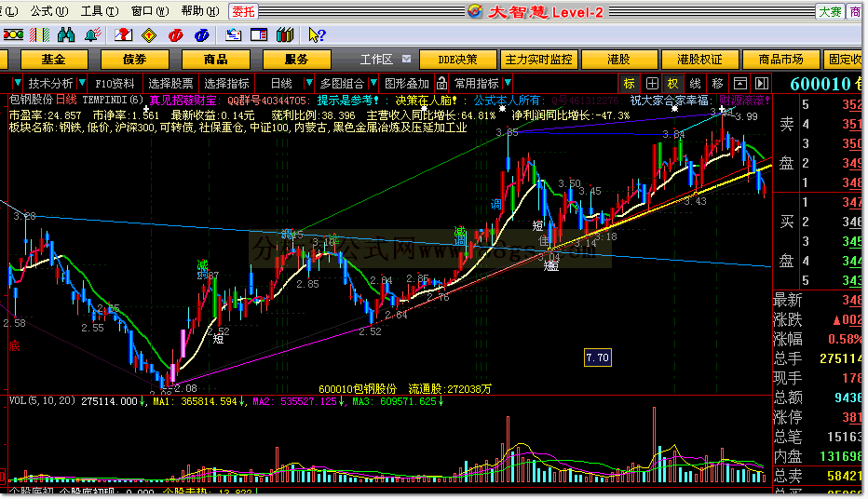Click the TEMPINDI(6) indicator name
868x499 pixels.
point(113,101)
